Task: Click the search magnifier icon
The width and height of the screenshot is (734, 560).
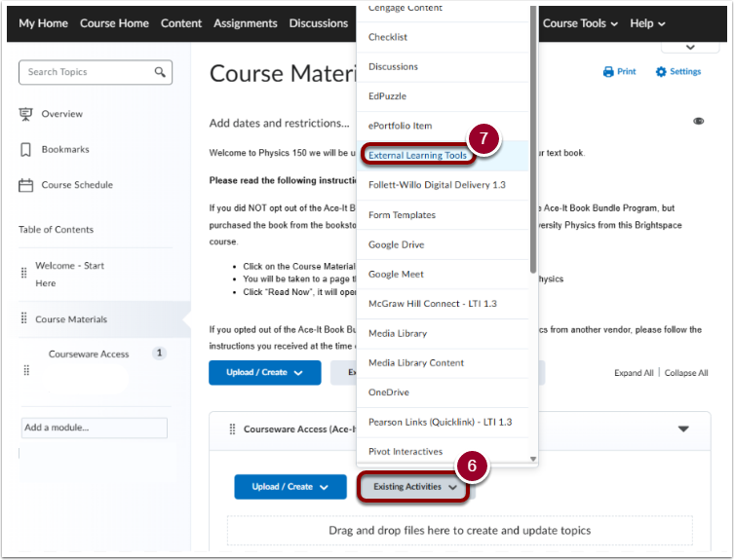Action: point(160,72)
